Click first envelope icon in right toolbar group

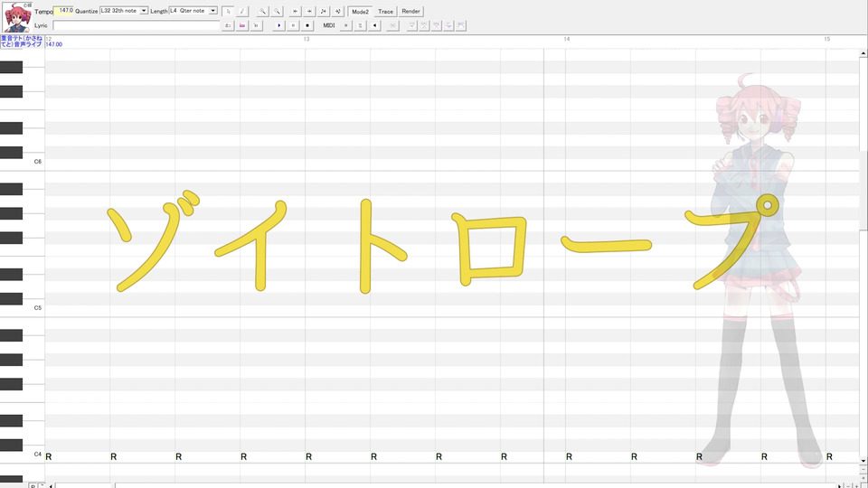pos(412,25)
